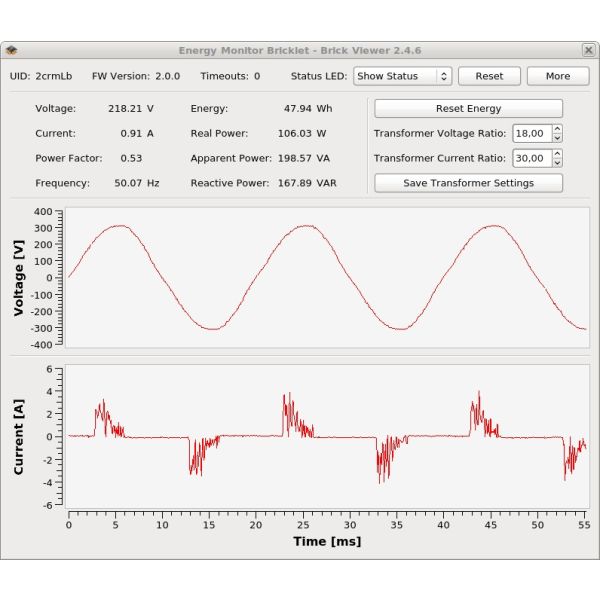Viewport: 600px width, 600px height.
Task: Click the Transformer Current Ratio label
Action: (x=440, y=158)
